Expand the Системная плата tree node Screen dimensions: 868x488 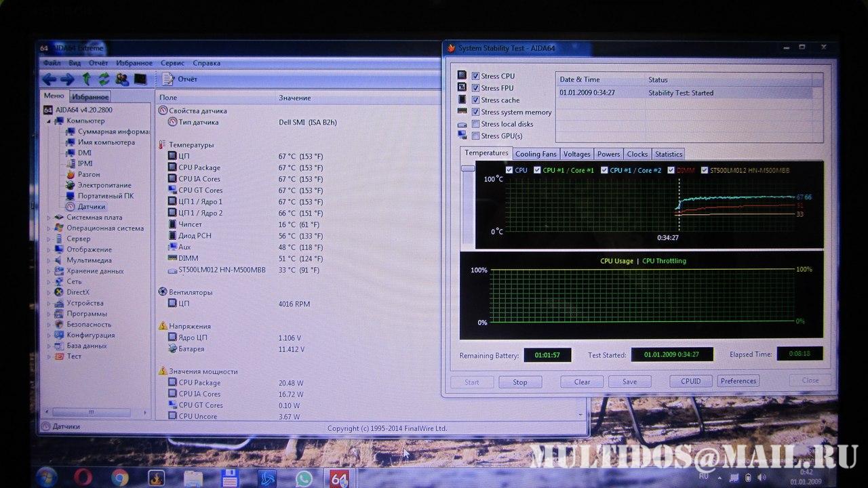click(49, 218)
